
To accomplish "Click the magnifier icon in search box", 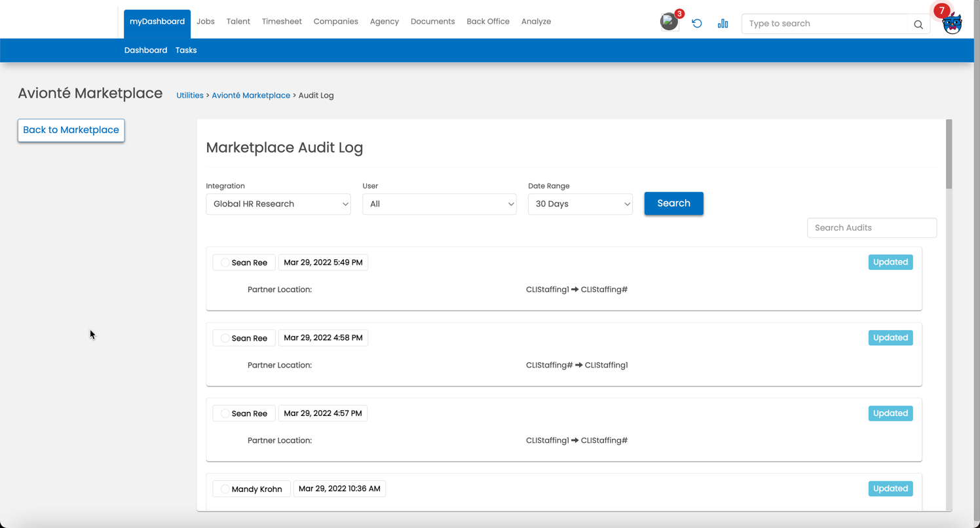I will 918,24.
